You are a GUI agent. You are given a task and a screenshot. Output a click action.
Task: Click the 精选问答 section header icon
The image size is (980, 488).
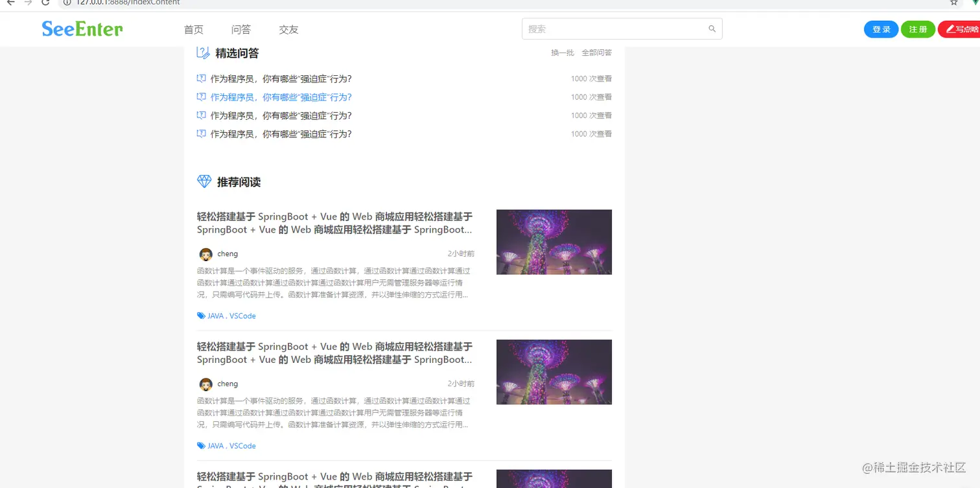(x=202, y=52)
